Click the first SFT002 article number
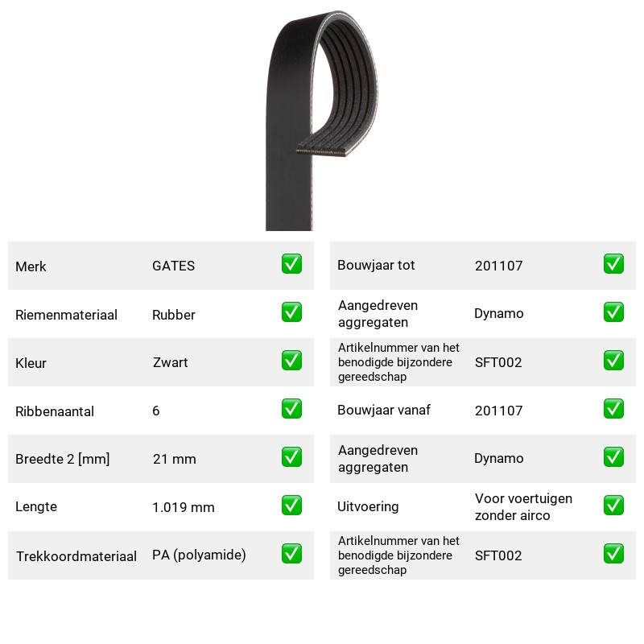Image resolution: width=644 pixels, height=644 pixels. [x=498, y=362]
